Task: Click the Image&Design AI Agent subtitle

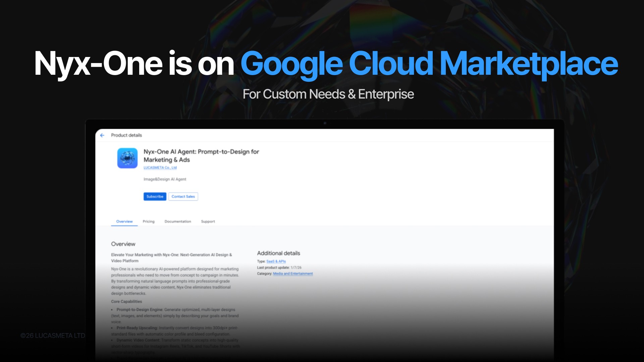Action: pyautogui.click(x=165, y=179)
